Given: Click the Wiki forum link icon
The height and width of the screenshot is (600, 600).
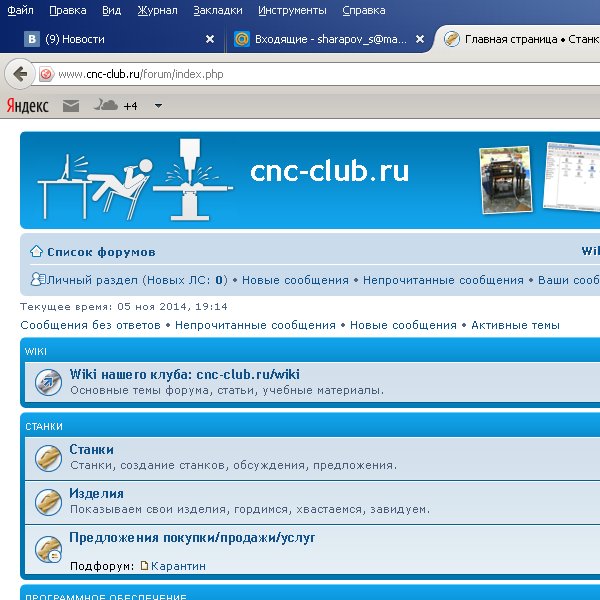Looking at the screenshot, I should tap(48, 382).
